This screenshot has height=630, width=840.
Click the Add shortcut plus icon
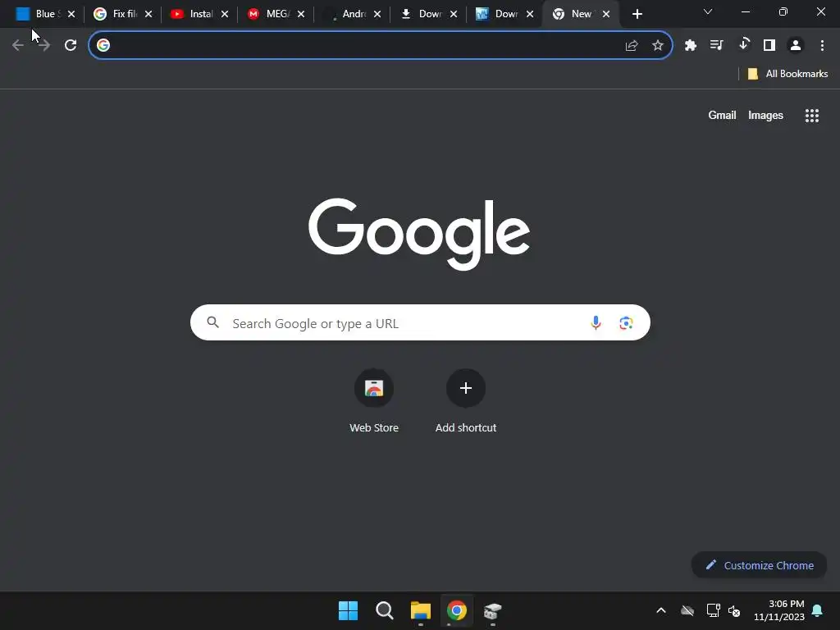tap(466, 388)
